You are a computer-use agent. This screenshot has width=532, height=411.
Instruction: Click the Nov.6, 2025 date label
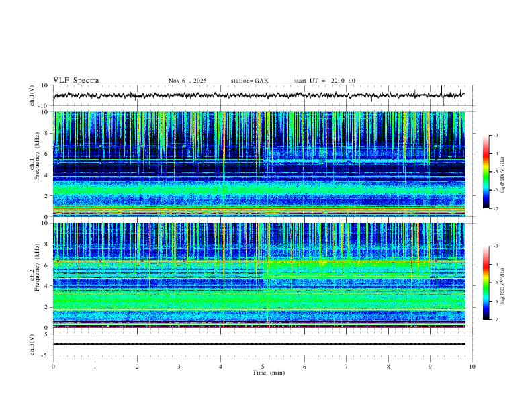[x=187, y=81]
